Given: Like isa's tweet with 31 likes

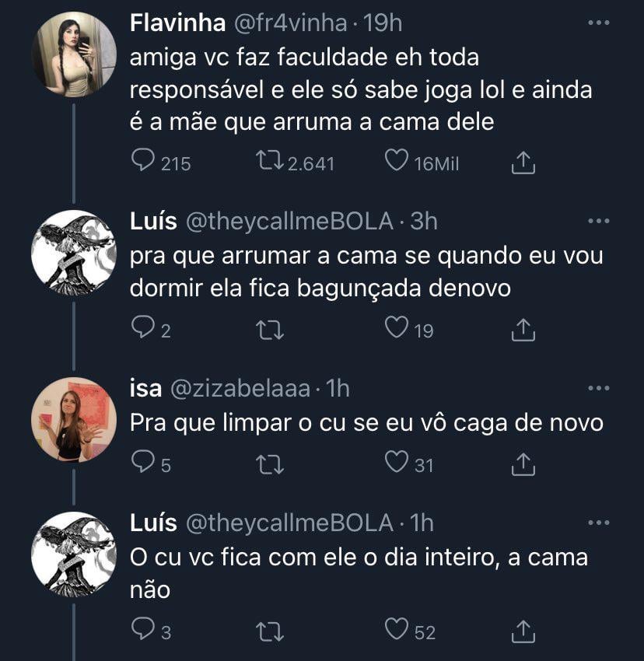Looking at the screenshot, I should pyautogui.click(x=397, y=463).
